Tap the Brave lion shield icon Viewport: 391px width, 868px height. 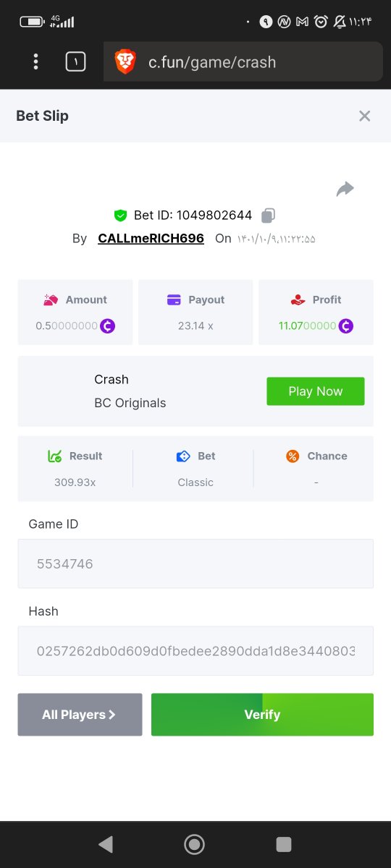click(125, 61)
